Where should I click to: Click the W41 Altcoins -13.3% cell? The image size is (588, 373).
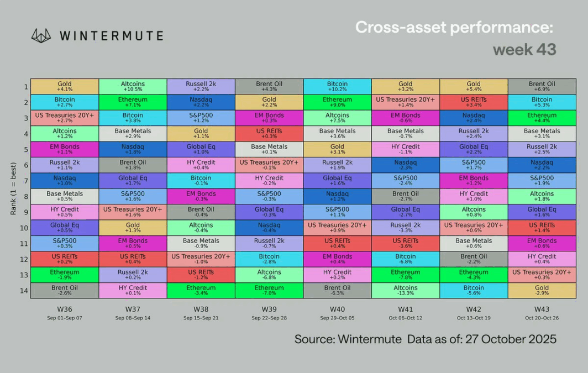click(406, 291)
